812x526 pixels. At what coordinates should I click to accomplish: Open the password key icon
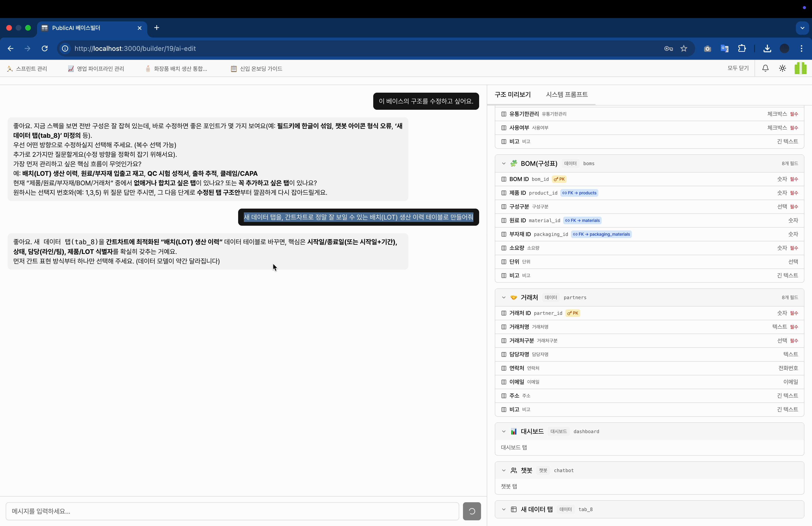point(668,48)
